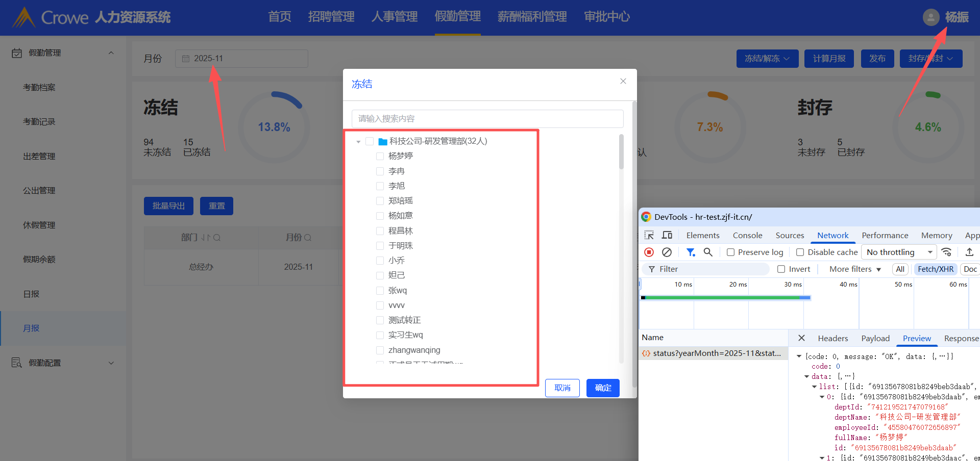Stop recording network log in DevTools
The width and height of the screenshot is (980, 461).
(649, 252)
